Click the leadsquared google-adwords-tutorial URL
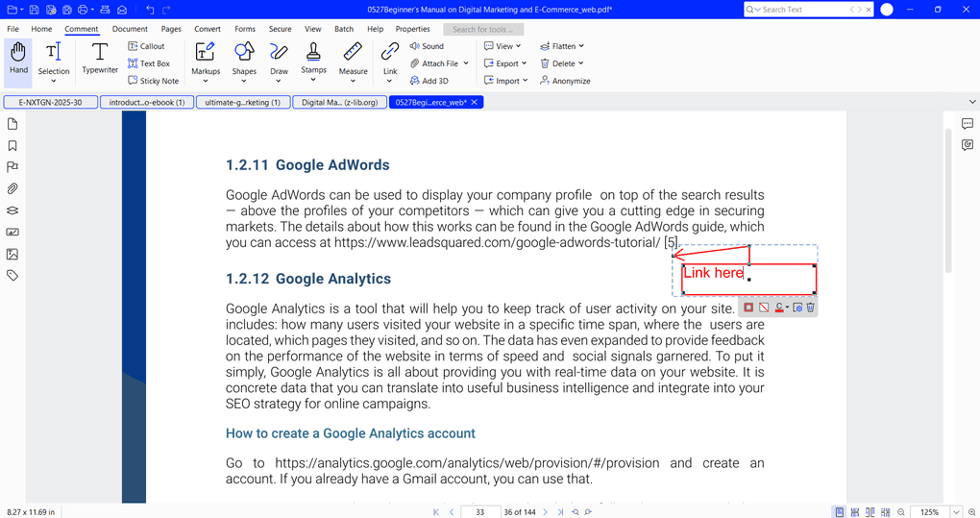 pyautogui.click(x=497, y=242)
